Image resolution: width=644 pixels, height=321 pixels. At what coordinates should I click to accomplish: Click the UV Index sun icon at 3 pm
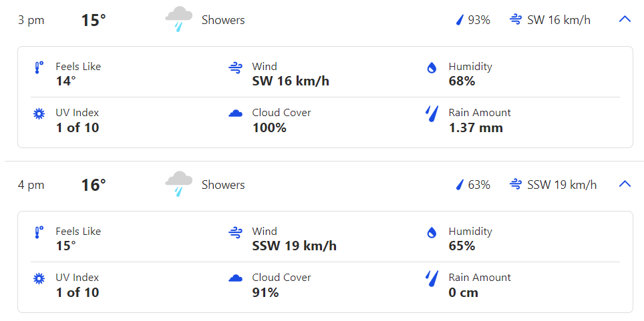click(x=39, y=113)
